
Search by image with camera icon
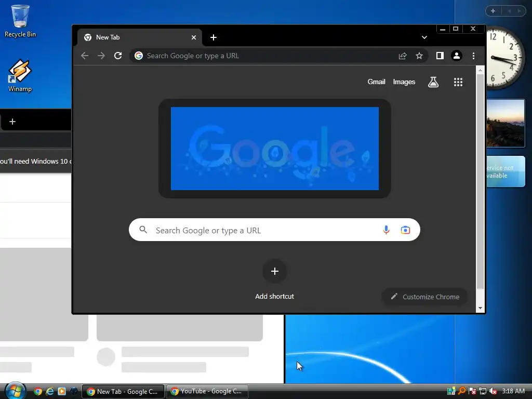405,230
